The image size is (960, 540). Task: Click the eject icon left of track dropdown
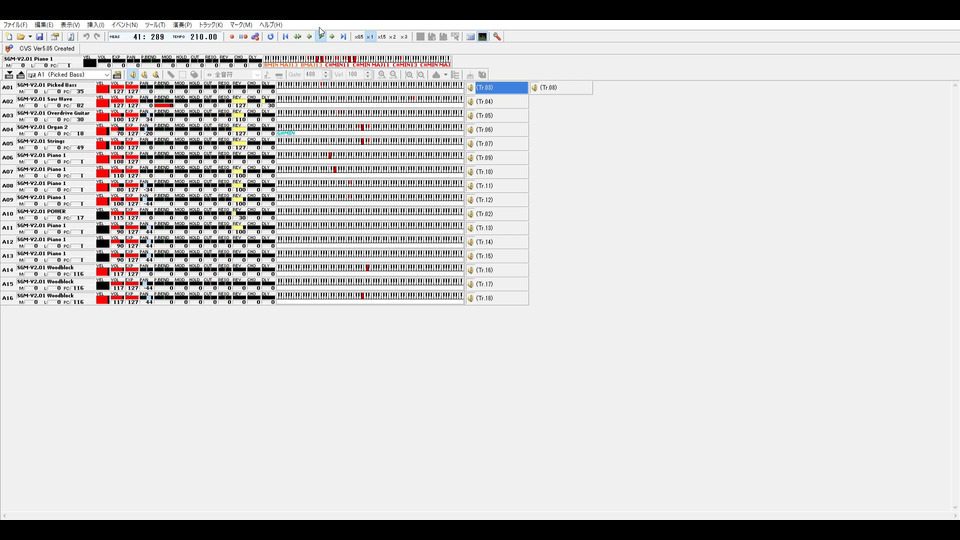[21, 75]
